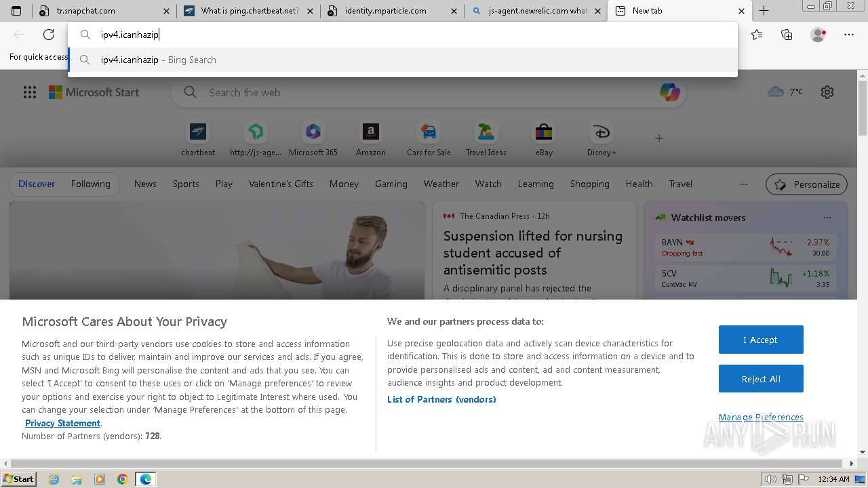Image resolution: width=868 pixels, height=488 pixels.
Task: Switch to the What is ping.chartbeat.net tab
Action: 250,11
